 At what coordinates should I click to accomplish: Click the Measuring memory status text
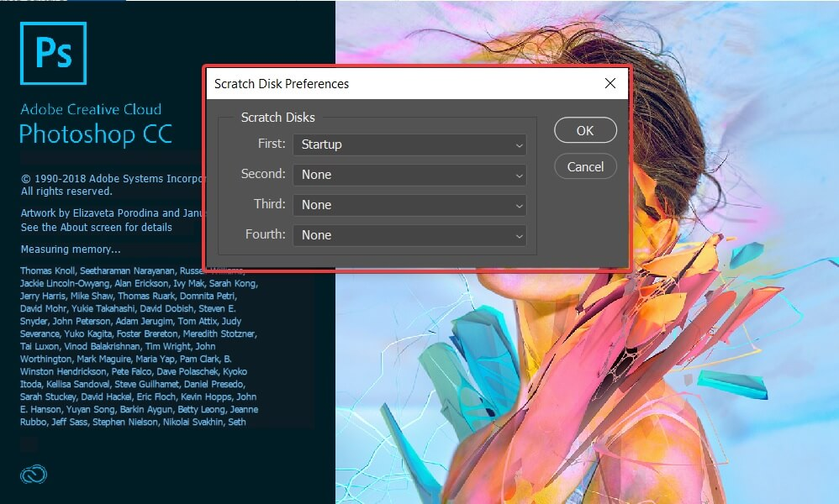pos(72,249)
